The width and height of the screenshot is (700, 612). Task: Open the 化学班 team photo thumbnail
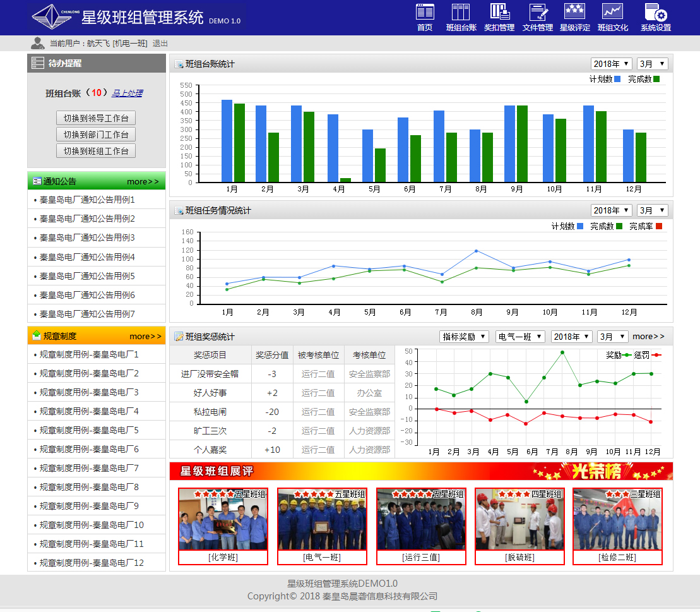click(223, 519)
